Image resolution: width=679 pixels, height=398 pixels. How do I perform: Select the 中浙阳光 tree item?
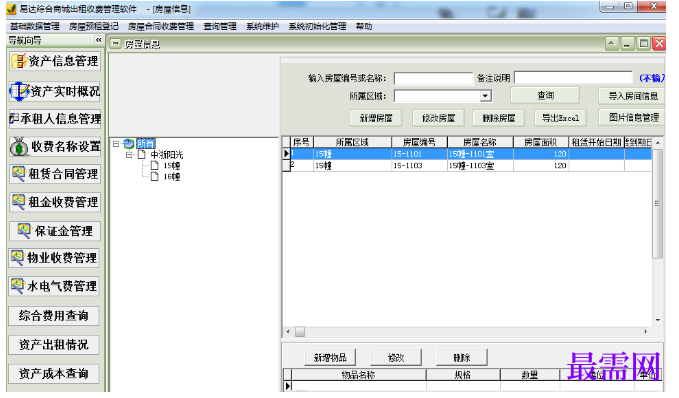tap(167, 155)
